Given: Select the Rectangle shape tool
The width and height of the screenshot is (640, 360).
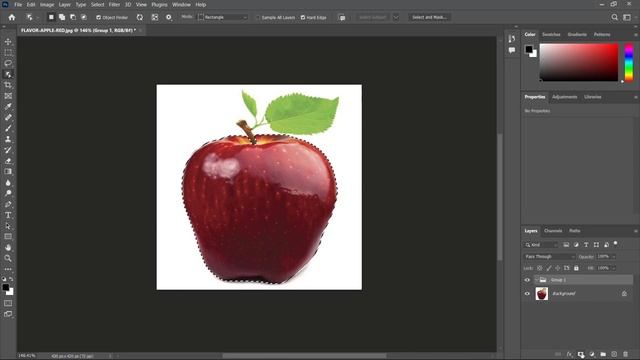Looking at the screenshot, I should (8, 236).
